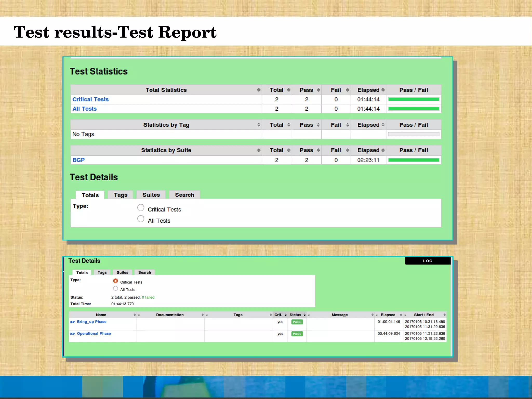Click sort arrows on Total Statistics header

click(258, 90)
